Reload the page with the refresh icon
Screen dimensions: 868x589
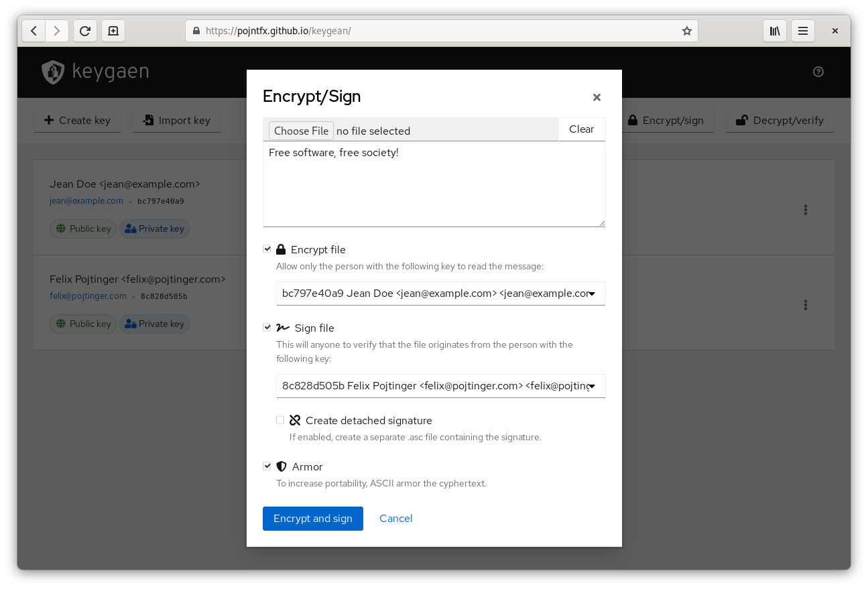pos(85,31)
